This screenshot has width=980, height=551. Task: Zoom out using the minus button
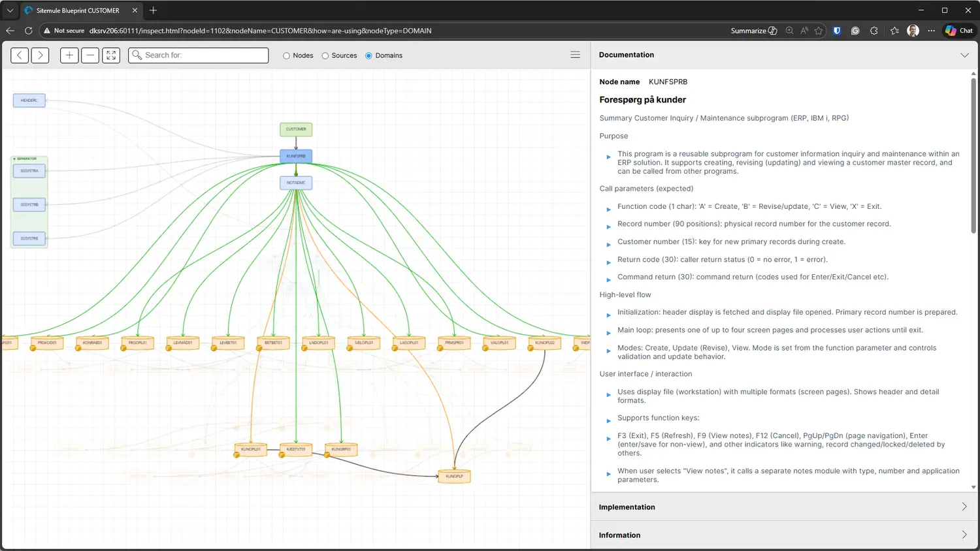pos(90,55)
